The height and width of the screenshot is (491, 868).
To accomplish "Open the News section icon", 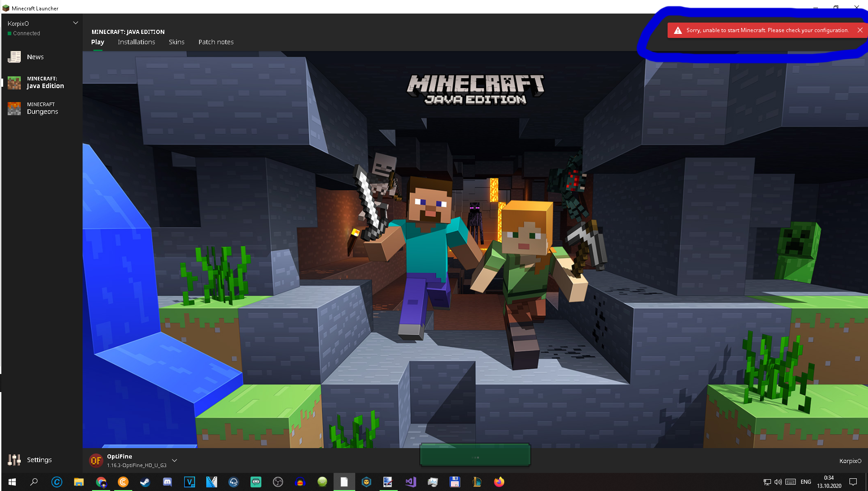I will coord(14,57).
